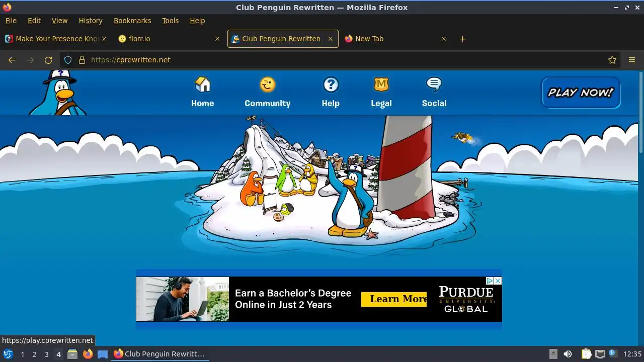Open a new browser tab
The width and height of the screenshot is (644, 362).
[x=463, y=39]
